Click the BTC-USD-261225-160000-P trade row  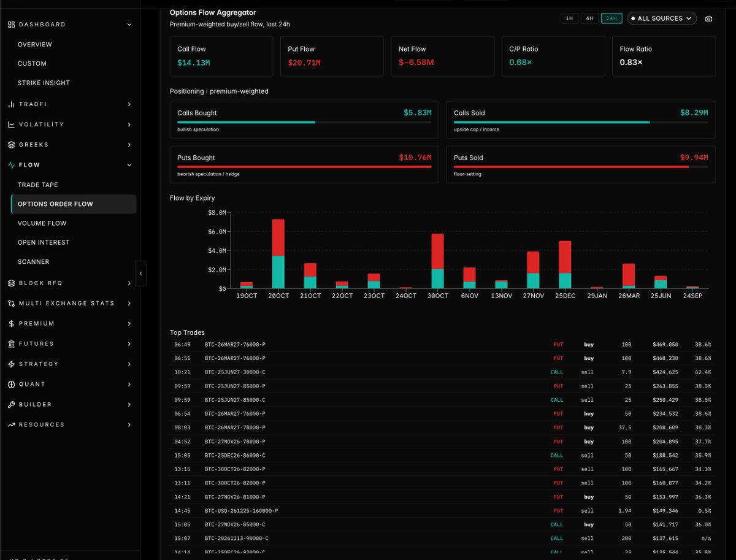click(x=442, y=511)
